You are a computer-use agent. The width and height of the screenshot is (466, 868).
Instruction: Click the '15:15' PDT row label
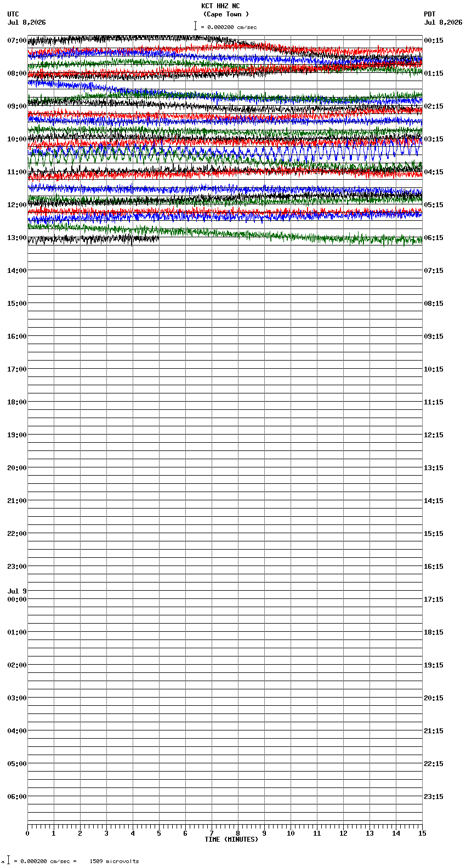pos(434,534)
